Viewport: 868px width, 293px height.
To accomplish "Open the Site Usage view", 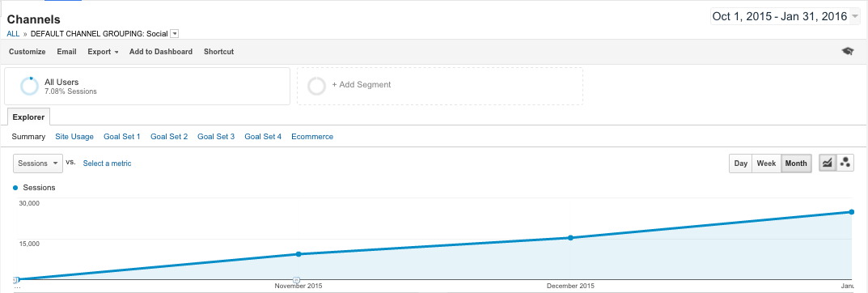I will [74, 136].
